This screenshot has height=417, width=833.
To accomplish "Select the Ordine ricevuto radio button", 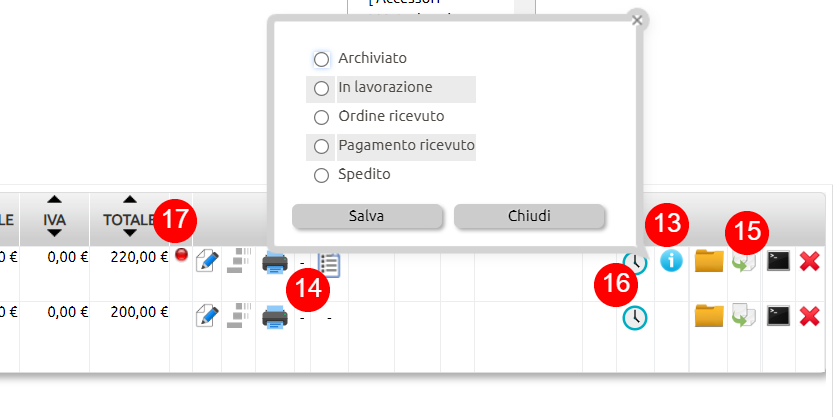I will click(x=321, y=117).
